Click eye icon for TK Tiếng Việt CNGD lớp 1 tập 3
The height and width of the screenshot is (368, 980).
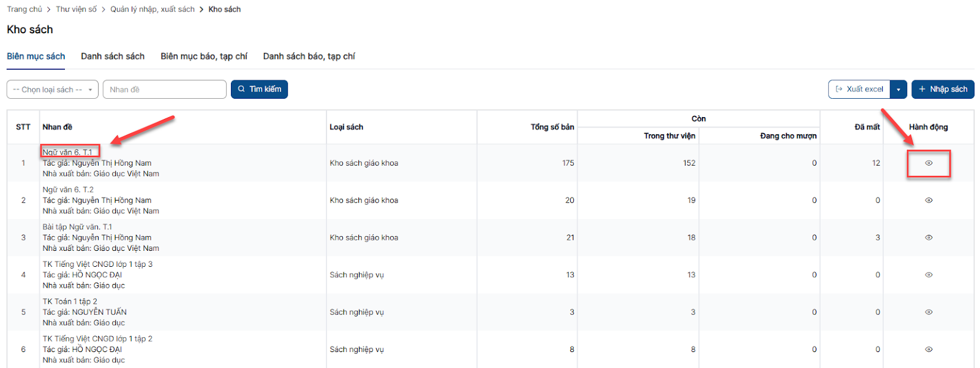(929, 275)
